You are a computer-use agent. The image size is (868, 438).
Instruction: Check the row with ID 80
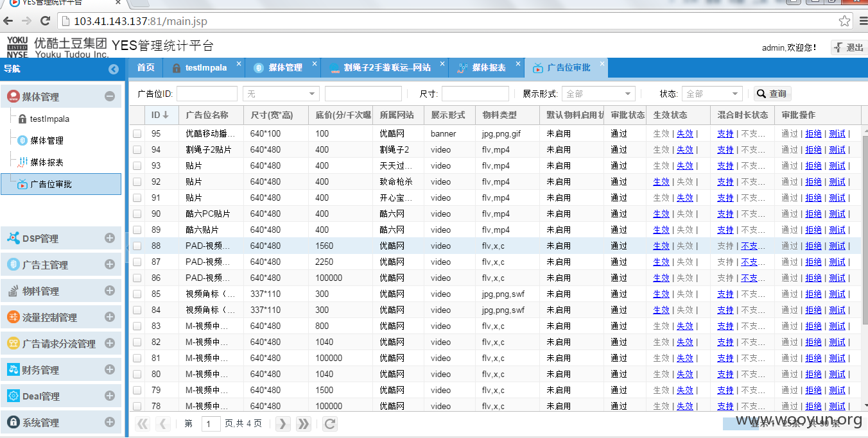pos(137,374)
